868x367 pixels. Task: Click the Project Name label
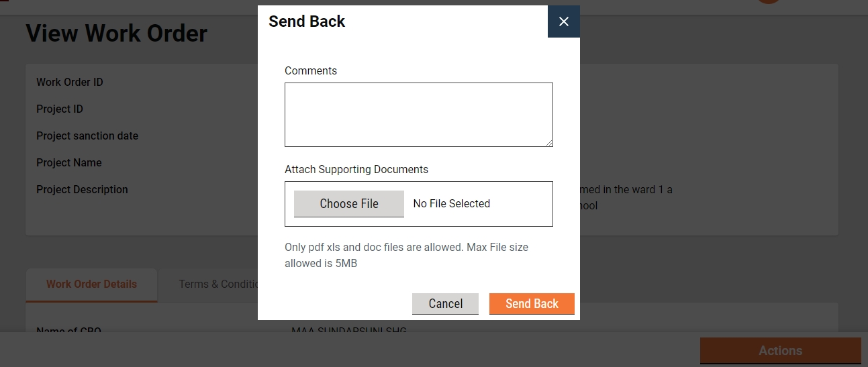click(69, 163)
